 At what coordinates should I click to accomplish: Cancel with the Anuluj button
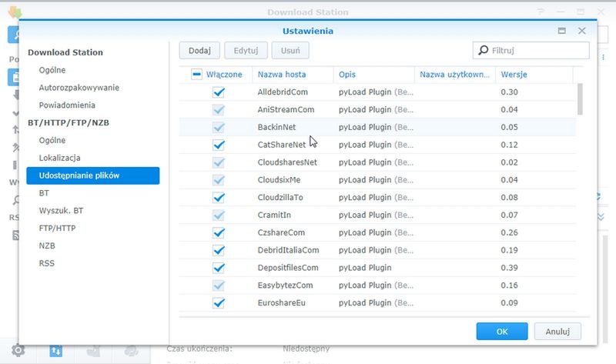[557, 332]
